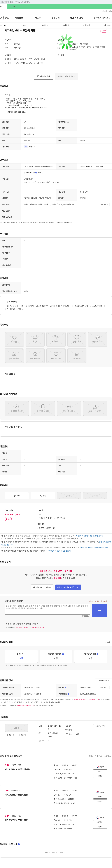The height and width of the screenshot is (868, 112).
Task: Open the 실업급여 menu
Action: (x=56, y=18)
